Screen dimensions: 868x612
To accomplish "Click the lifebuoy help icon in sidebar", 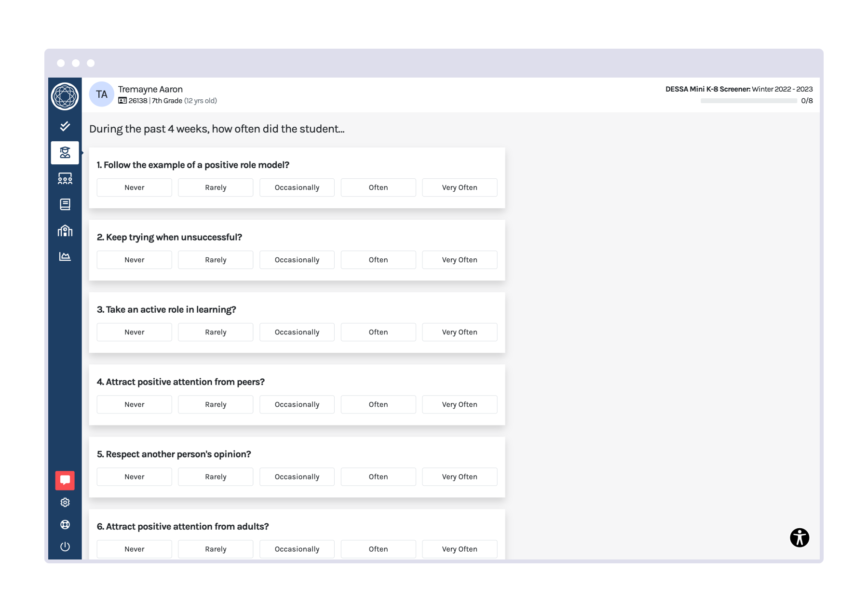I will pos(65,524).
